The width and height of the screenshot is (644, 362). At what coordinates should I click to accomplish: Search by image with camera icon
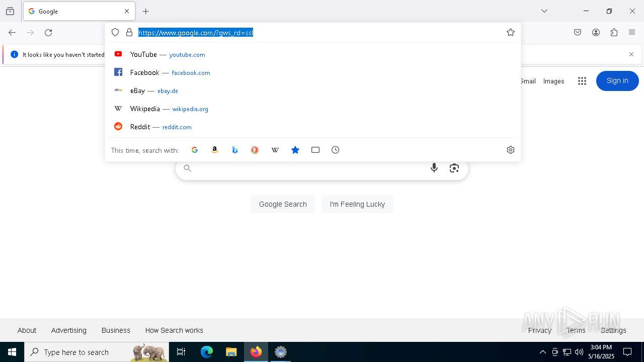click(454, 168)
